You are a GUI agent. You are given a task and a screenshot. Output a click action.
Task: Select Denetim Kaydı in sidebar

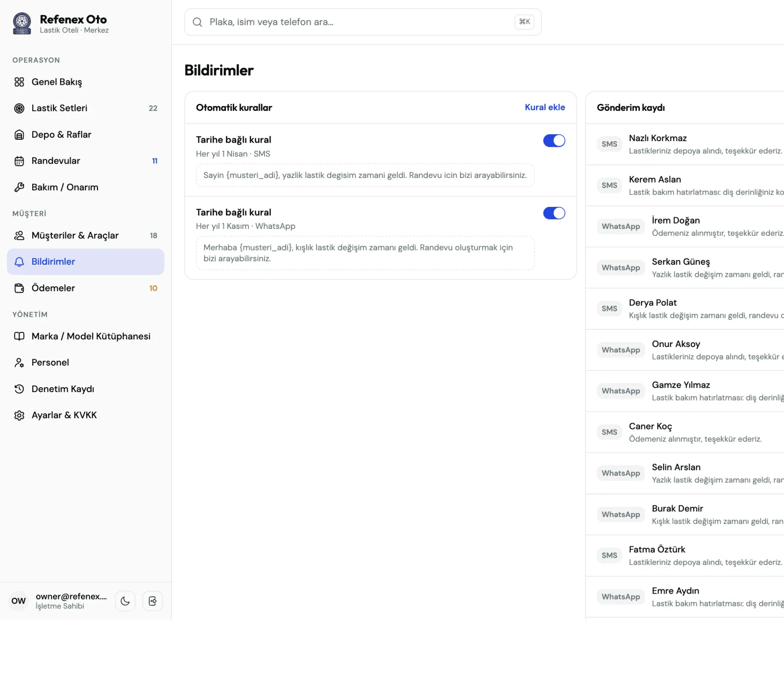(x=86, y=389)
